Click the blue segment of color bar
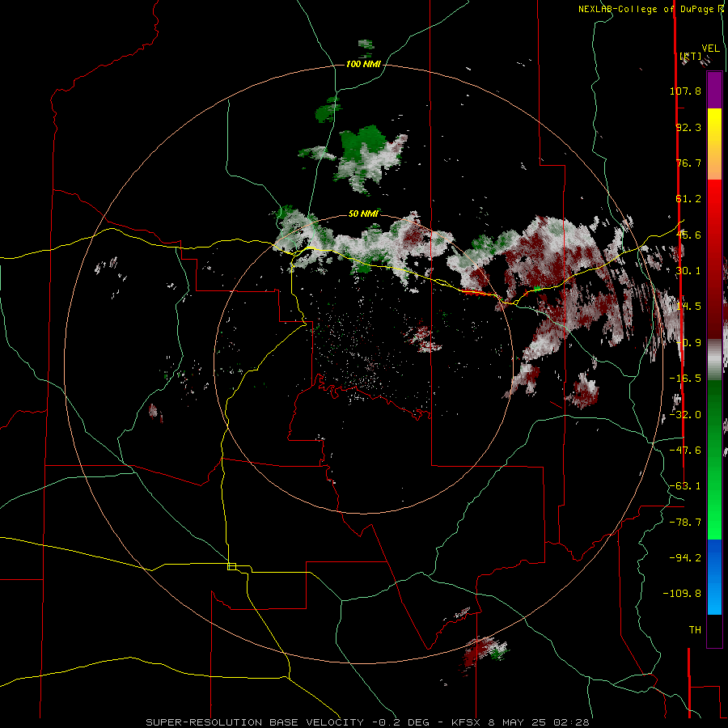 [714, 577]
